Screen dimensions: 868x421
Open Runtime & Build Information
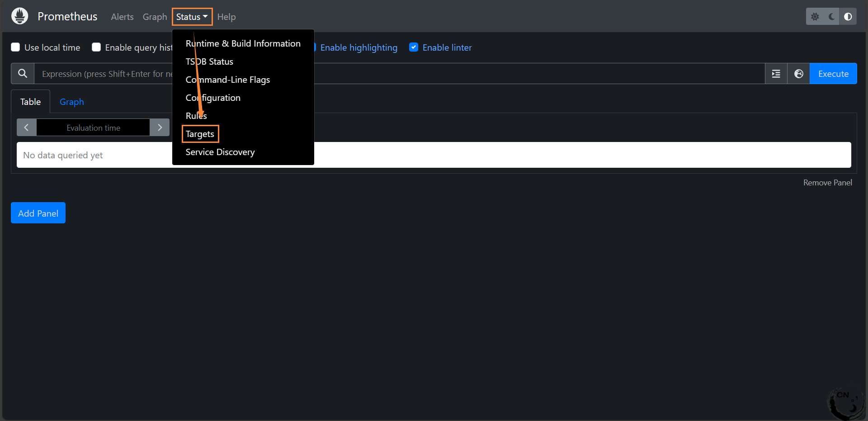click(x=243, y=43)
